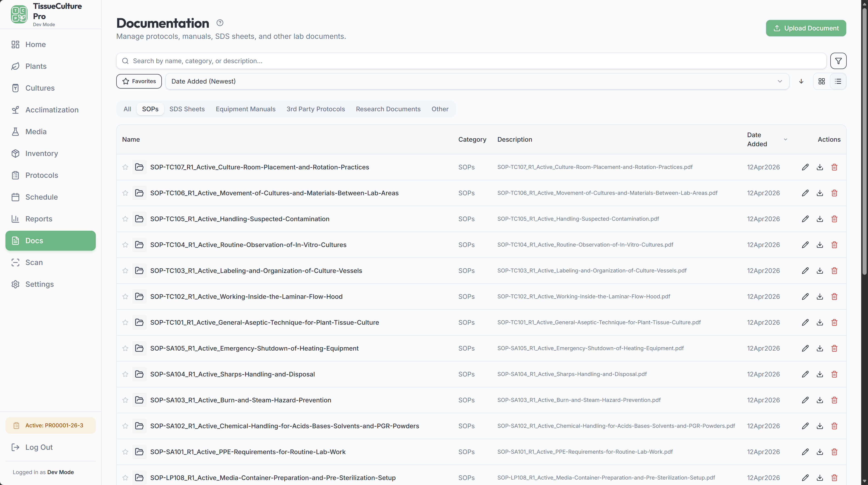Image resolution: width=868 pixels, height=485 pixels.
Task: Open Schedule page
Action: pos(51,197)
